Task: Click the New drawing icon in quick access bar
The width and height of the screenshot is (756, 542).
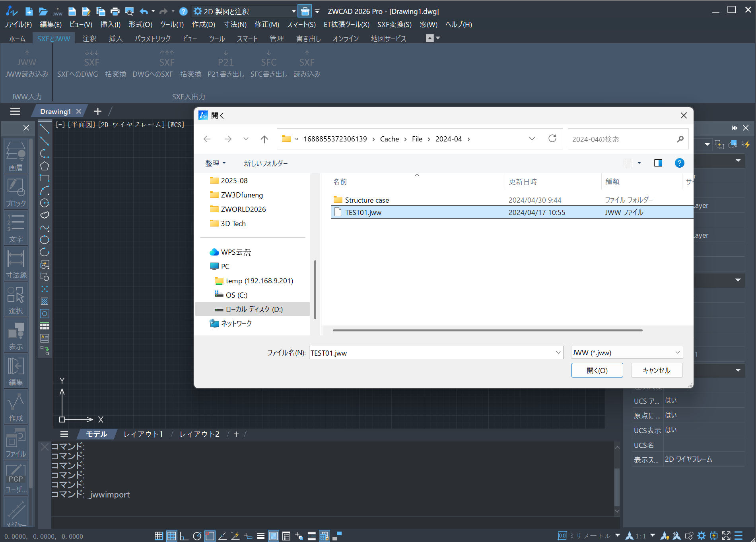Action: [29, 12]
